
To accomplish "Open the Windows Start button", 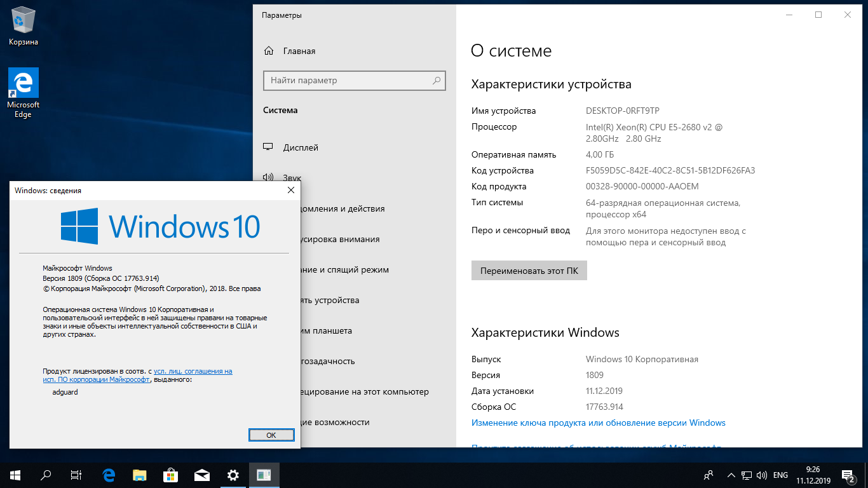I will point(15,475).
